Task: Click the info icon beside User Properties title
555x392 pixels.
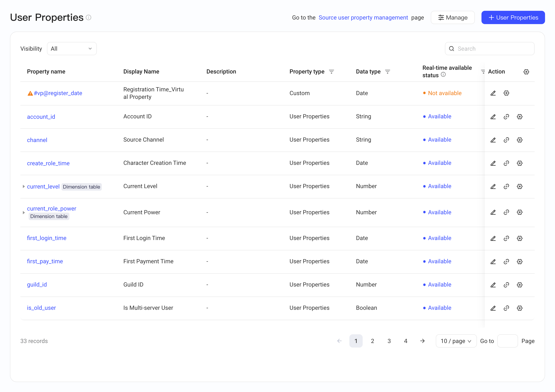Action: [x=88, y=18]
